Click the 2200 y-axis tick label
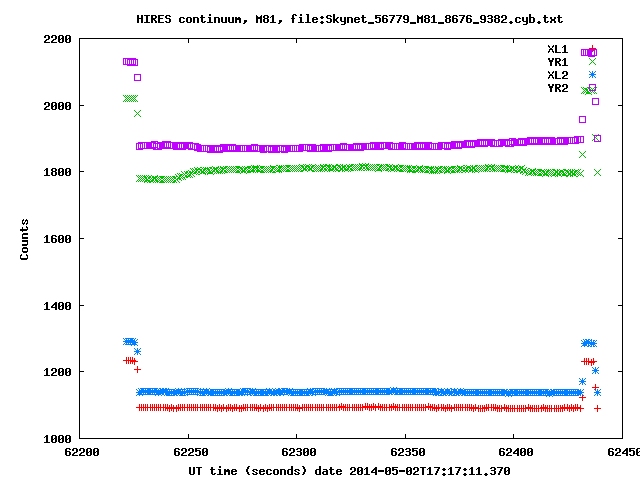Screen dimensions: 640x480 (x=57, y=39)
